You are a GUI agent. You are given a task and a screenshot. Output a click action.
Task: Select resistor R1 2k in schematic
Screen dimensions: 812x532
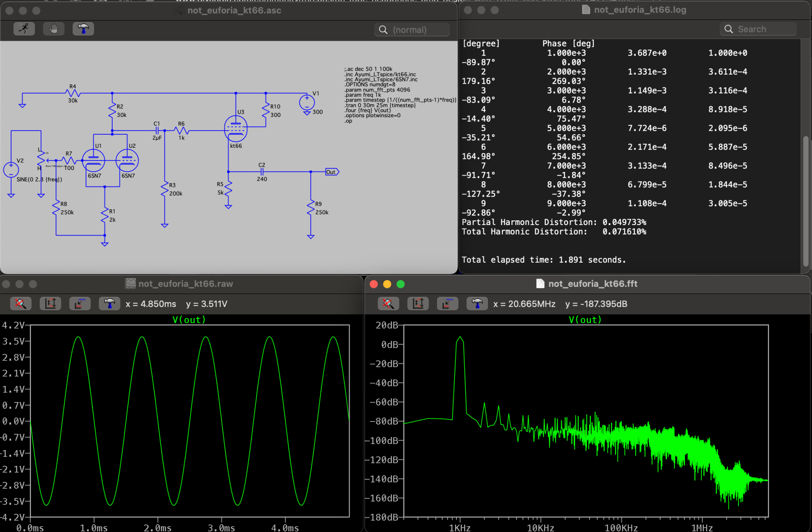click(x=105, y=215)
